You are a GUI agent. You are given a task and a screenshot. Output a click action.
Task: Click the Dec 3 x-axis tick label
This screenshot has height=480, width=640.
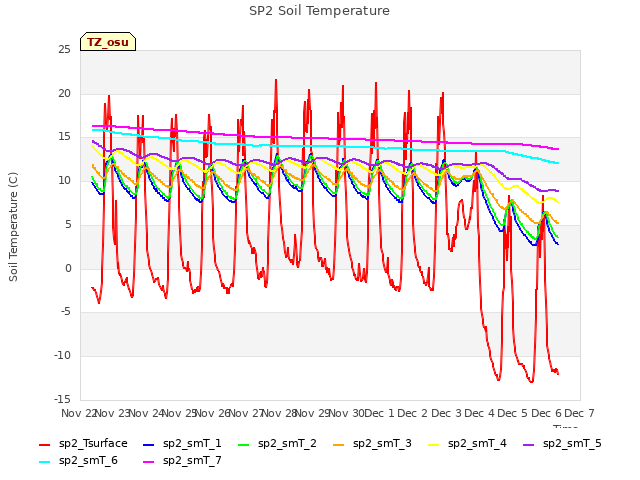[x=446, y=413]
